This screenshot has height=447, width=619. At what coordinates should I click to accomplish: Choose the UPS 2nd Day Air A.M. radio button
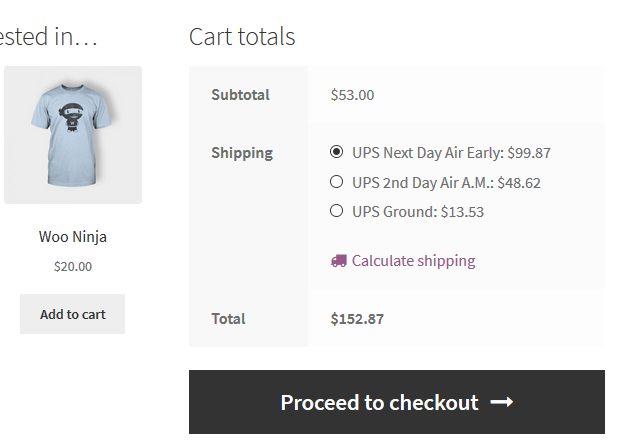[x=336, y=182]
